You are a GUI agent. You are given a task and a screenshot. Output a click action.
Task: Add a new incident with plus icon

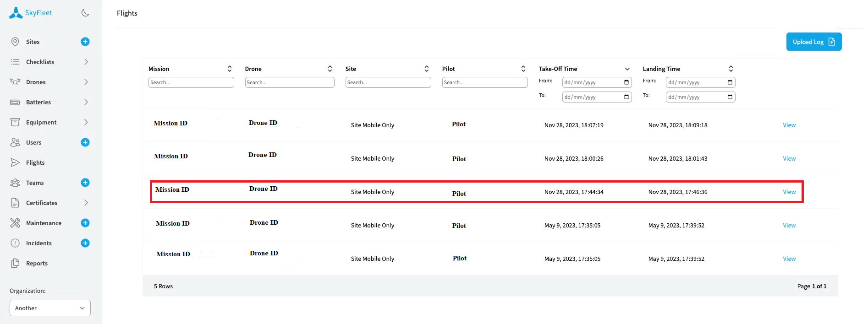point(85,243)
